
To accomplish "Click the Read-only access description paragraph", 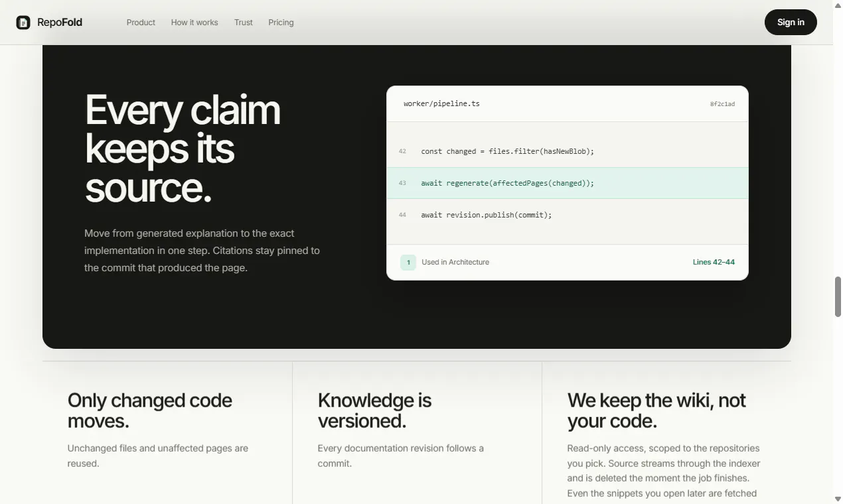I will pos(664,471).
